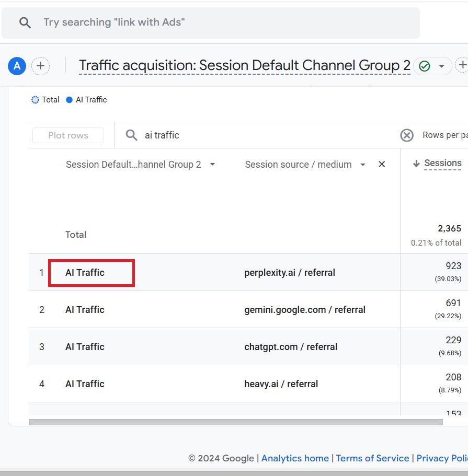Screen dimensions: 468x476
Task: Click the green checkmark report status icon
Action: coord(424,66)
